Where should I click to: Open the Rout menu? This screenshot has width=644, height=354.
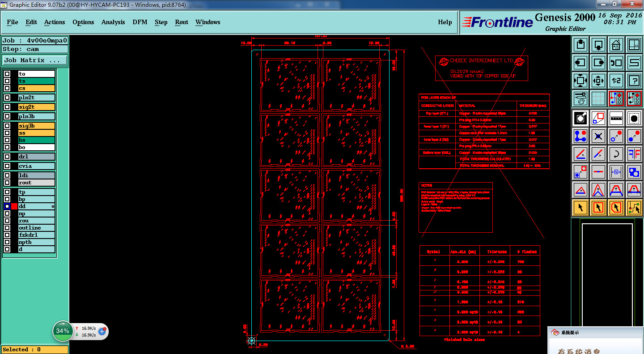(x=182, y=22)
